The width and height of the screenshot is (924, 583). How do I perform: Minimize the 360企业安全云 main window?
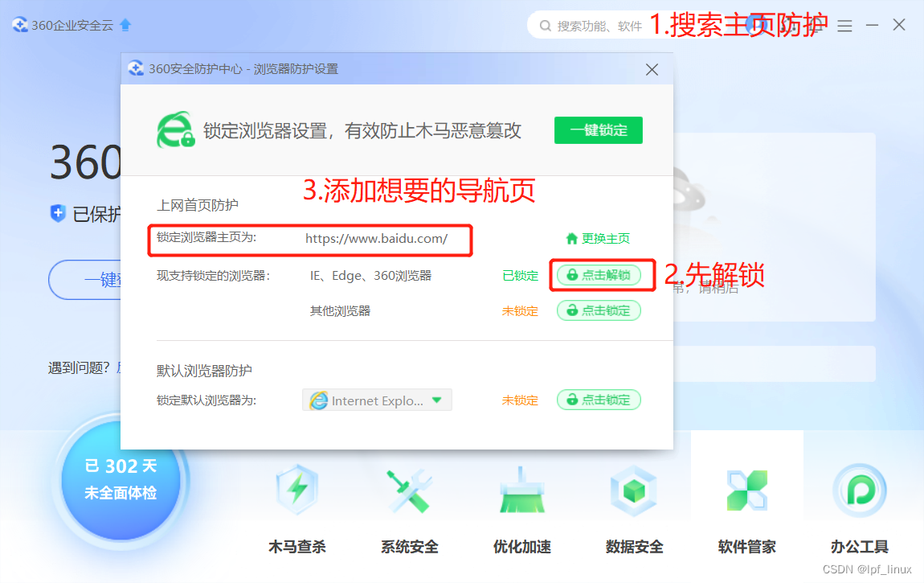(x=872, y=26)
